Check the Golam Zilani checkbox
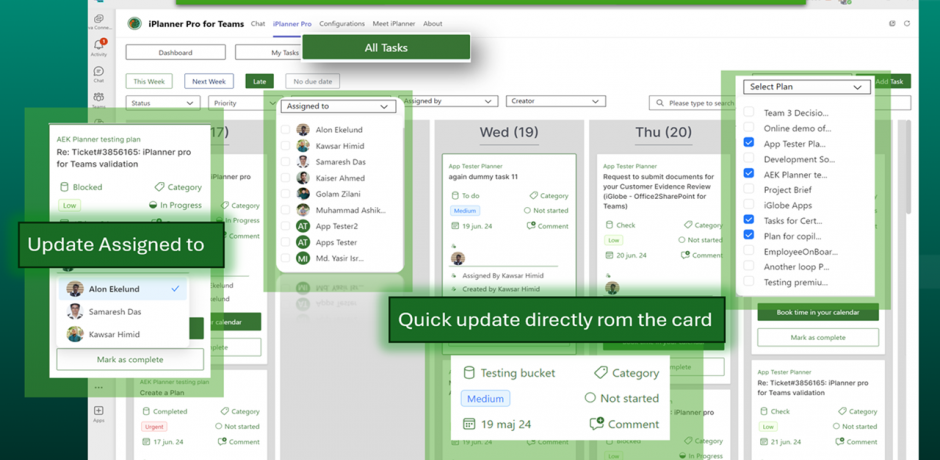 [x=285, y=194]
